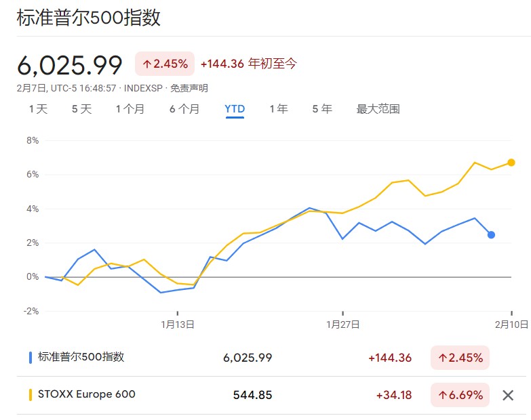
Task: Click the 6.69% change badge for STOXX
Action: point(460,395)
